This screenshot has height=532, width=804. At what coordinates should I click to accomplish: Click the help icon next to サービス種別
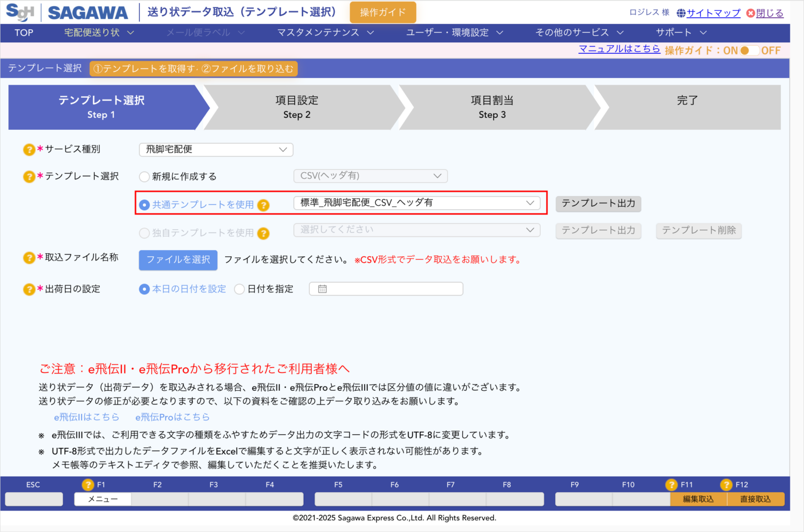[x=29, y=150]
